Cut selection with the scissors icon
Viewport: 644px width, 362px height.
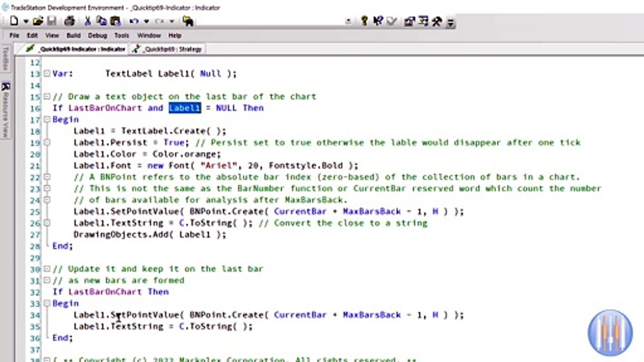tap(88, 21)
